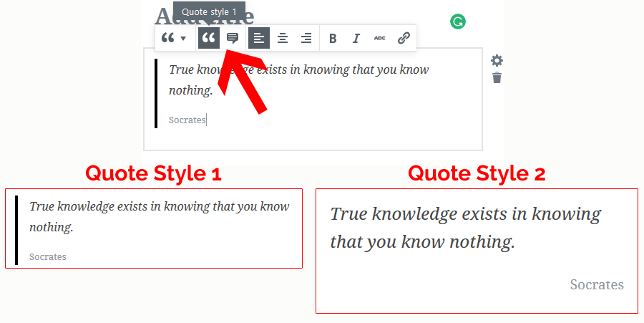
Task: Align the quote text left
Action: [x=259, y=39]
